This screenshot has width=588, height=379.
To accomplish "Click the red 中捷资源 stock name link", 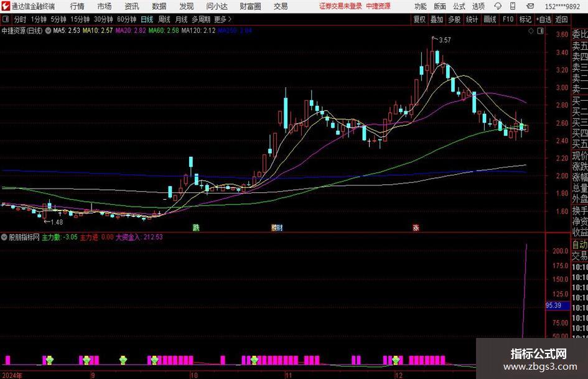I will (x=378, y=6).
